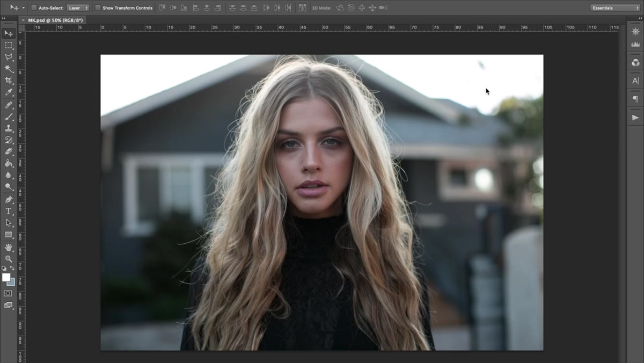Choose the Polygonal Lasso tool
The image size is (644, 363).
9,57
